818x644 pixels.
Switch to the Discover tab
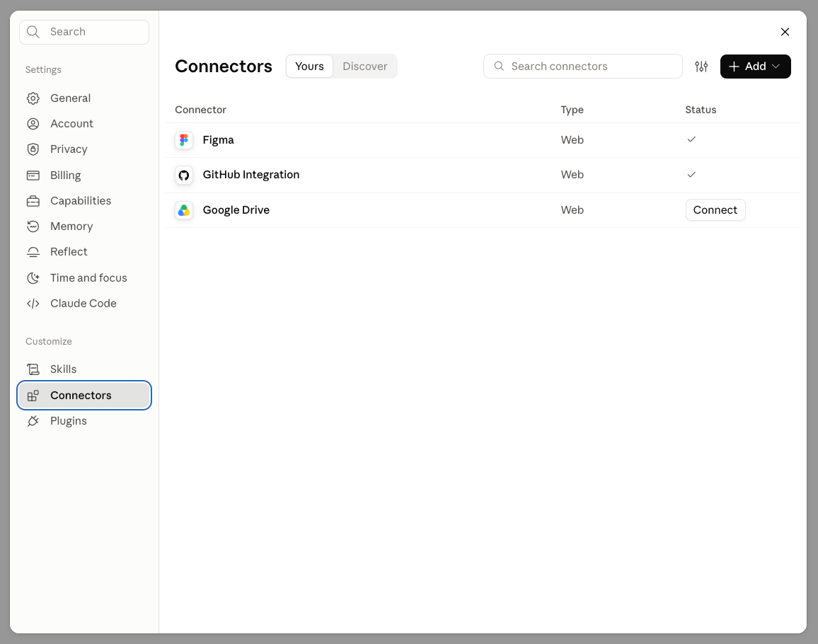point(364,67)
